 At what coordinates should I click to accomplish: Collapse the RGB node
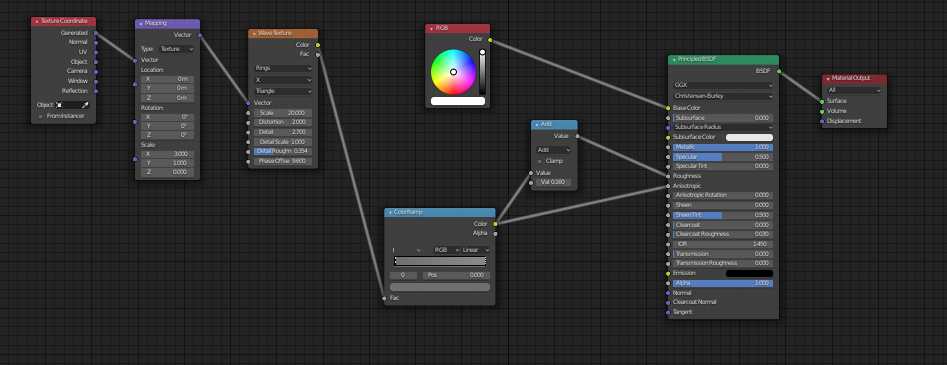click(x=432, y=28)
